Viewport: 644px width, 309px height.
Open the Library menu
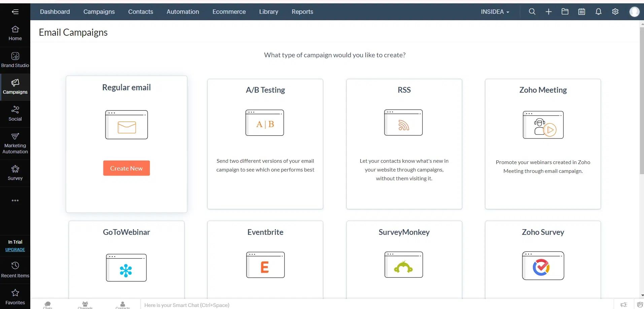tap(269, 12)
